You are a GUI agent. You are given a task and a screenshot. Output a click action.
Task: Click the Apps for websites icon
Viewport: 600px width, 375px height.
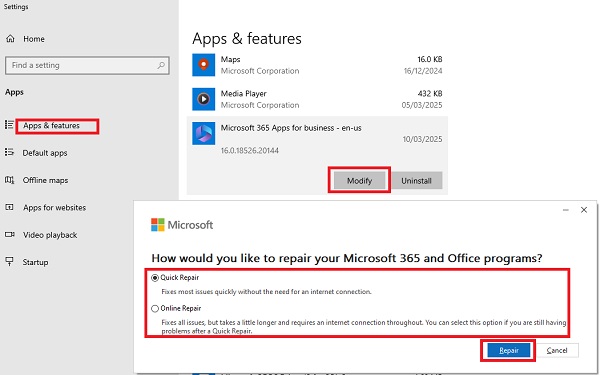[x=9, y=207]
